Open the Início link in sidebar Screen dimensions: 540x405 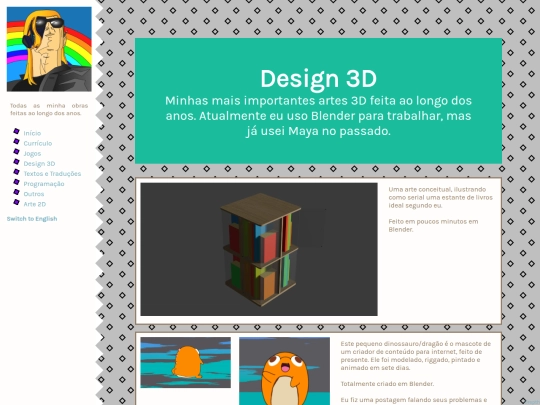pyautogui.click(x=32, y=133)
